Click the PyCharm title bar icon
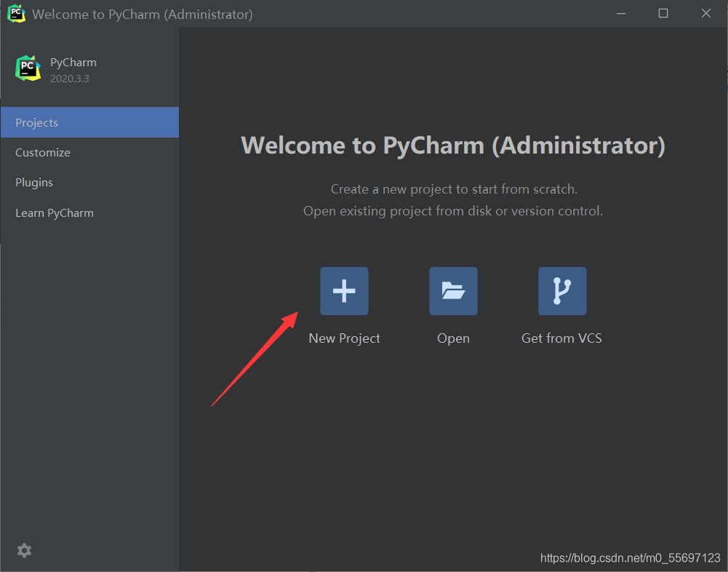The width and height of the screenshot is (728, 572). (x=16, y=14)
